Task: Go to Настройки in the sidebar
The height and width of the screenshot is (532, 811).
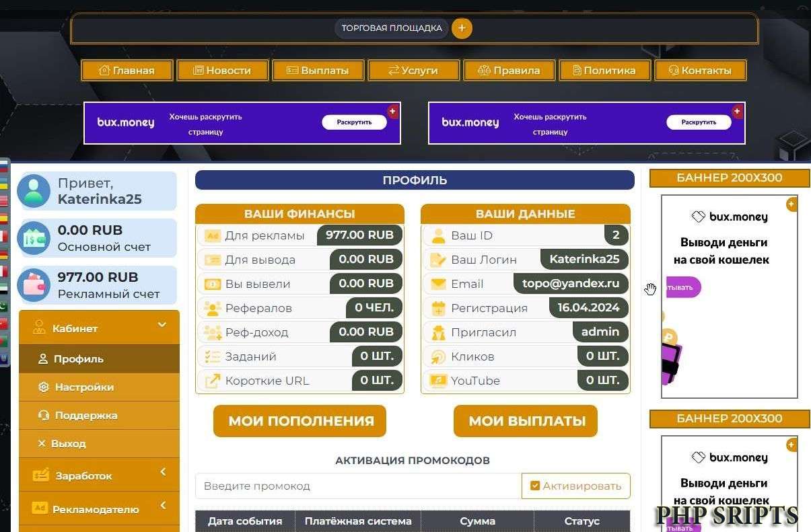Action: coord(84,387)
